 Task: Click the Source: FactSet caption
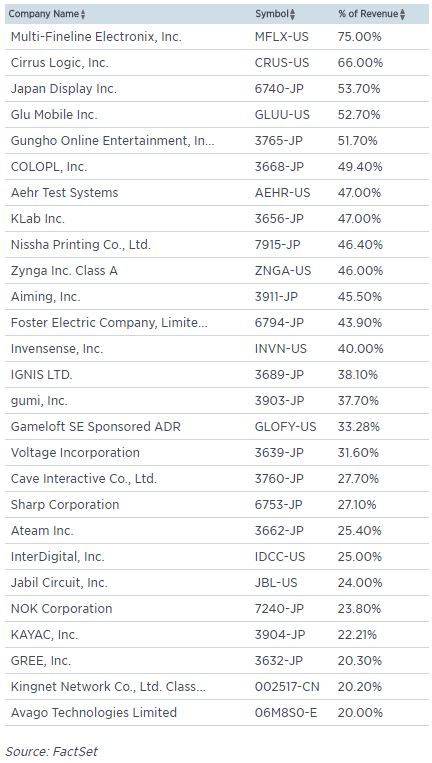coord(52,751)
